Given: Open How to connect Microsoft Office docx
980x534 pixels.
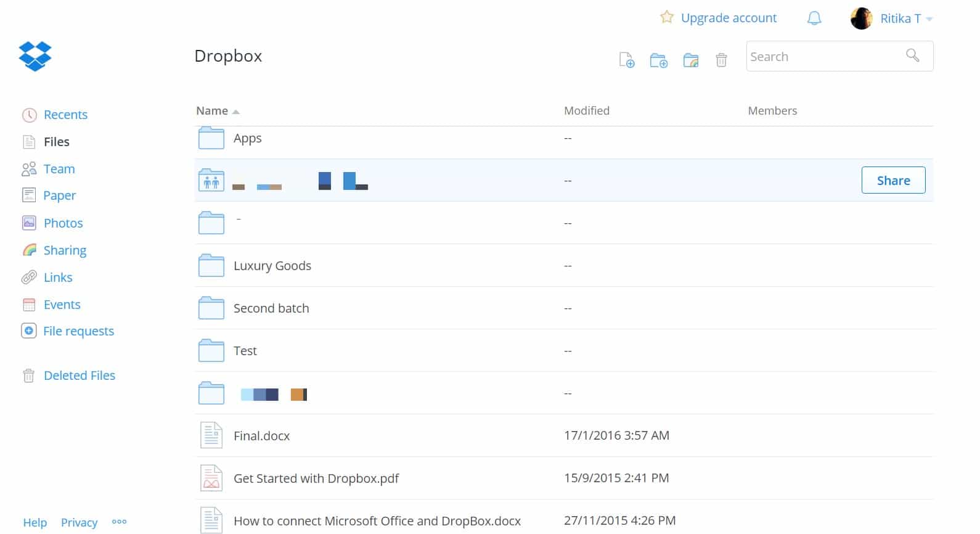Looking at the screenshot, I should click(377, 521).
